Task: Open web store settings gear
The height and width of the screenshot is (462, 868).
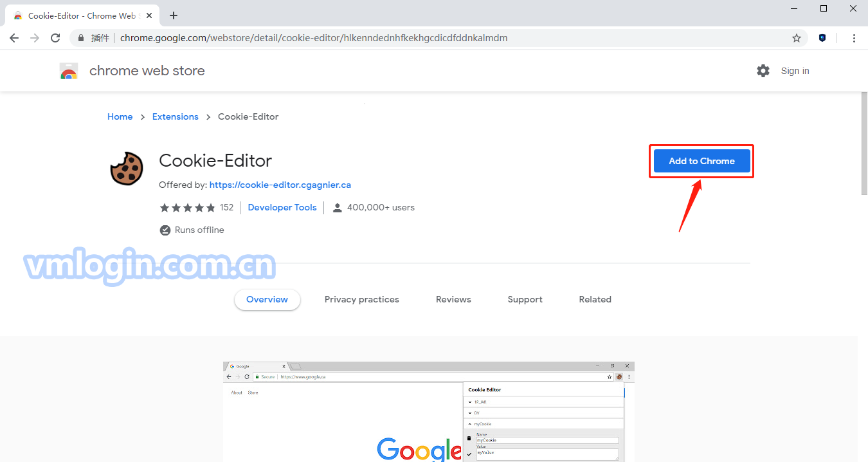Action: pyautogui.click(x=763, y=71)
